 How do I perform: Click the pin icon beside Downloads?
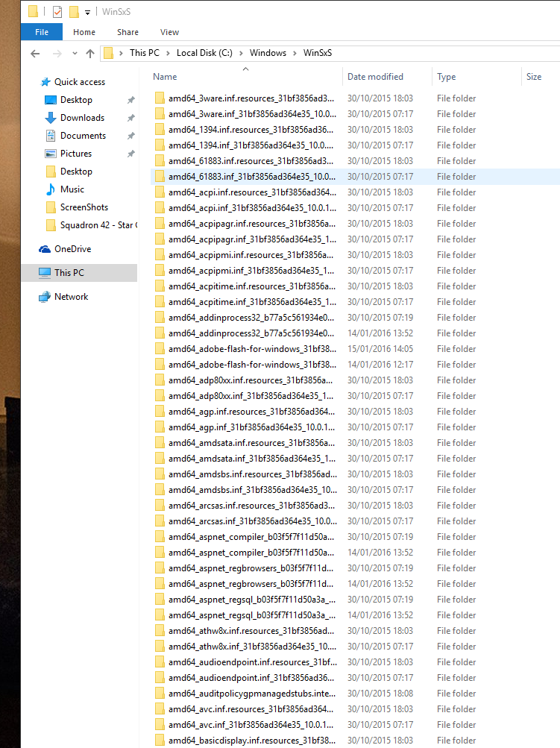(130, 118)
